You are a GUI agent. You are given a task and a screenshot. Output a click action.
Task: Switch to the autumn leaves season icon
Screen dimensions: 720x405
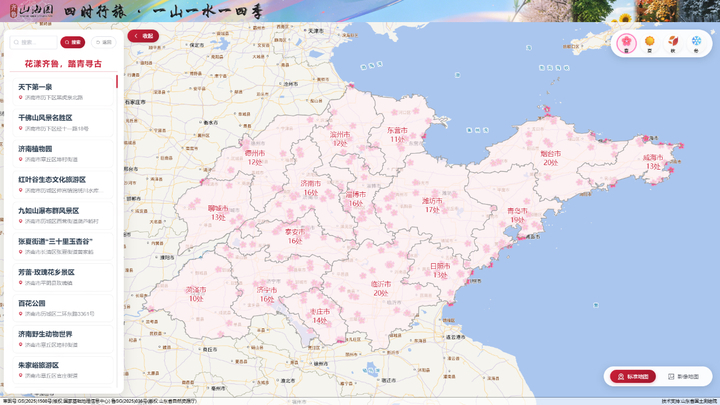coord(673,44)
